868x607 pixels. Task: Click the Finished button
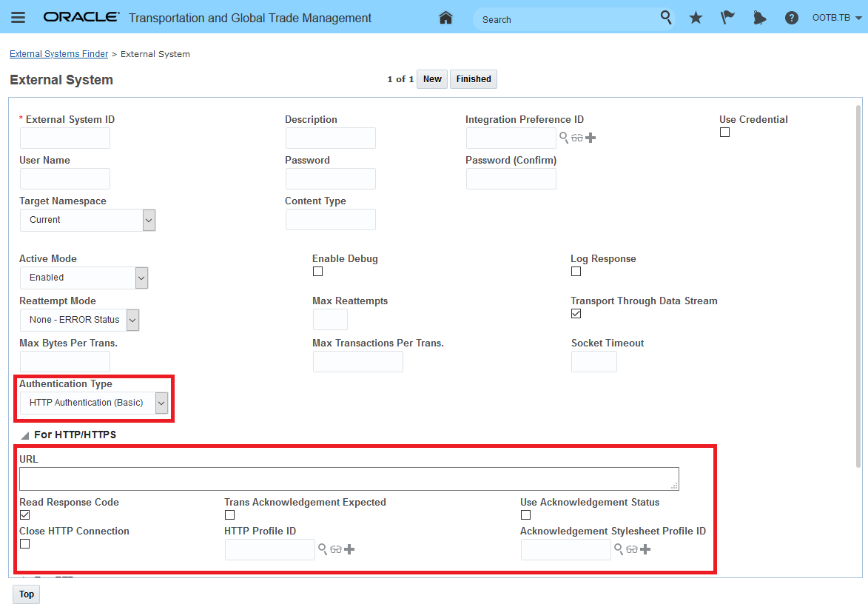[474, 79]
